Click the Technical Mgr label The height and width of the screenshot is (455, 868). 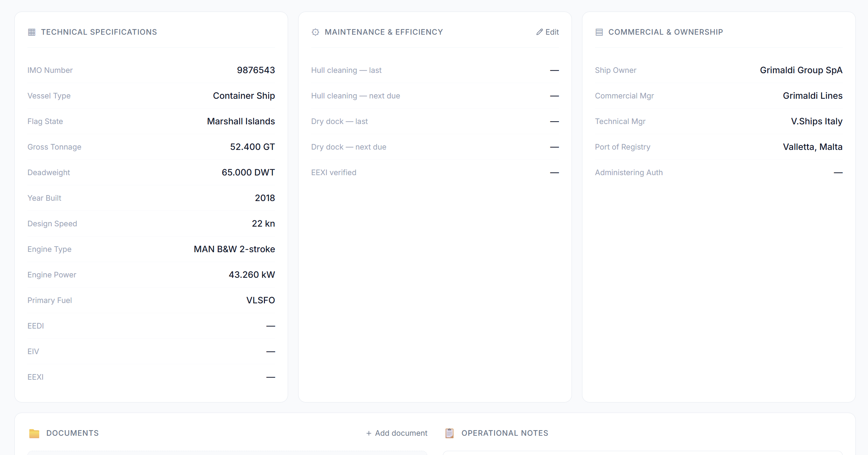[620, 121]
